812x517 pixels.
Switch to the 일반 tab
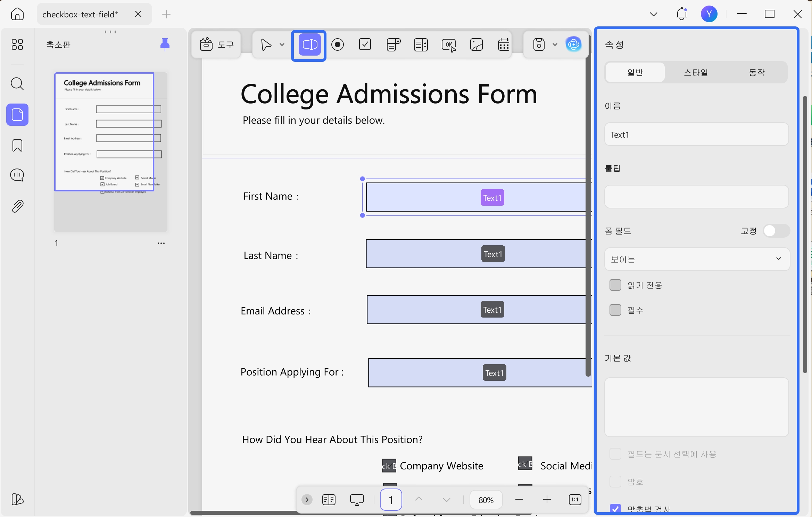pos(635,72)
